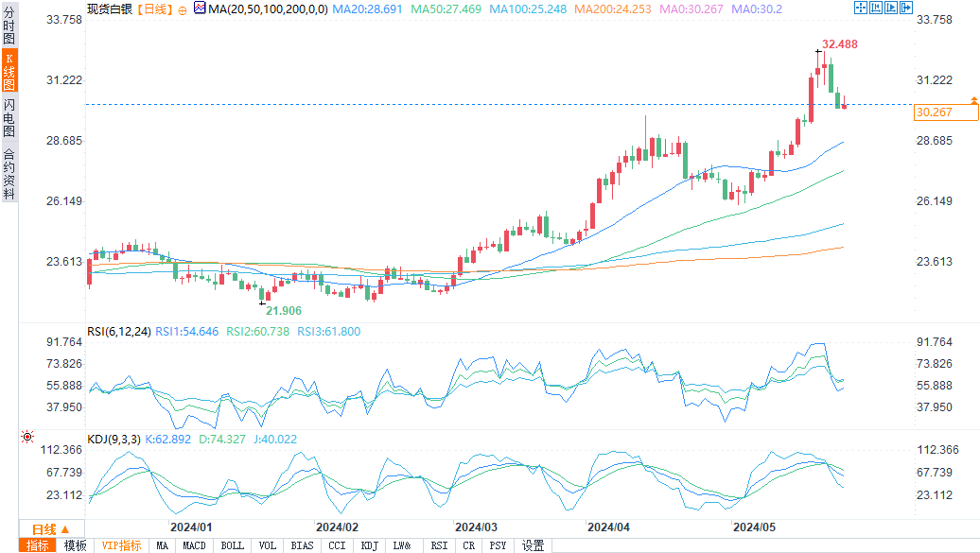Click the 【日线】 period label in header
Screen dimensions: 980x553
pyautogui.click(x=154, y=9)
